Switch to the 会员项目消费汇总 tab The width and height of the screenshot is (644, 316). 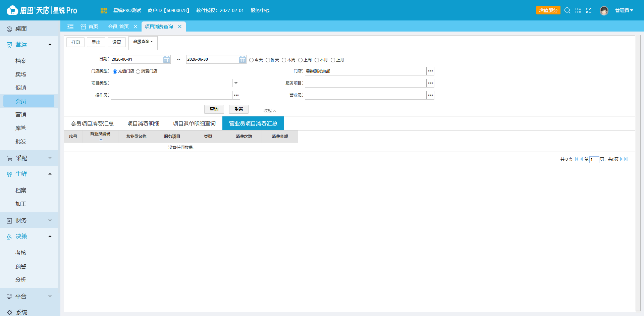coord(92,123)
